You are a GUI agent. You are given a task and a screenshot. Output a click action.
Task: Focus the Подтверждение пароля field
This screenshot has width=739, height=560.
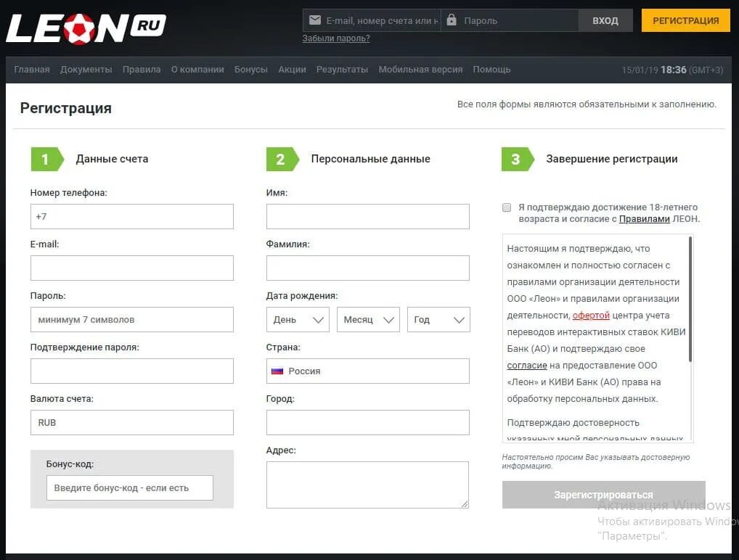132,371
